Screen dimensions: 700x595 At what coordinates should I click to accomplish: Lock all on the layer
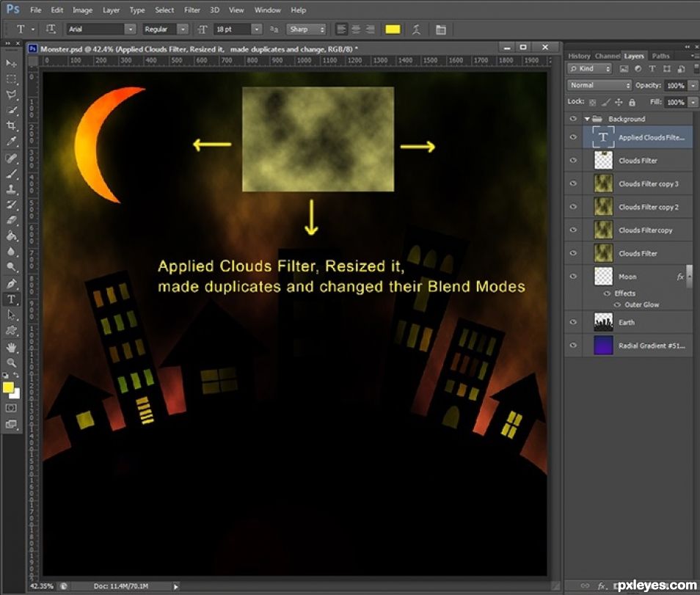click(x=632, y=102)
